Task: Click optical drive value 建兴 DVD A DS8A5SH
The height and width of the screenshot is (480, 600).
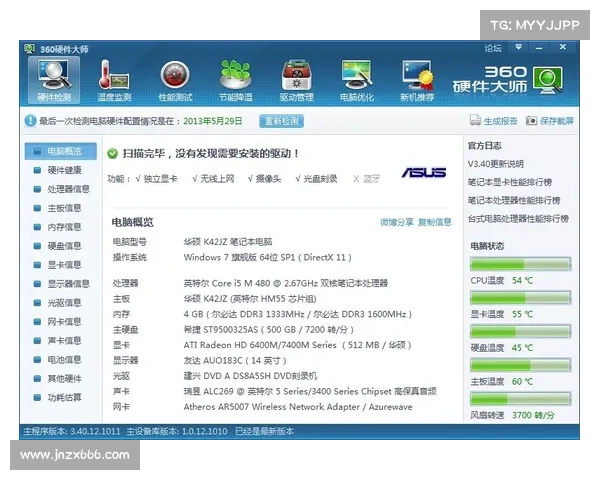Action: (x=250, y=376)
